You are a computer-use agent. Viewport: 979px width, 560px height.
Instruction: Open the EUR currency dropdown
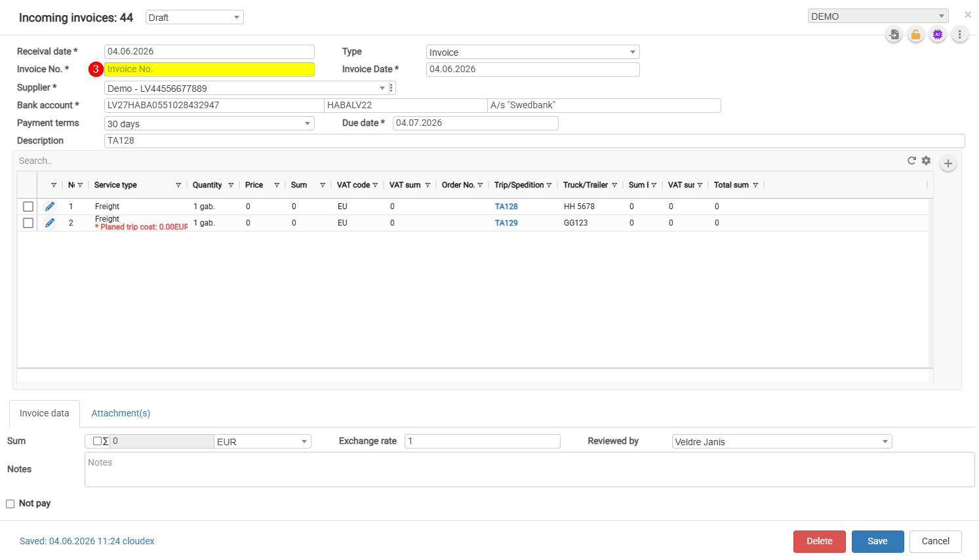click(262, 441)
